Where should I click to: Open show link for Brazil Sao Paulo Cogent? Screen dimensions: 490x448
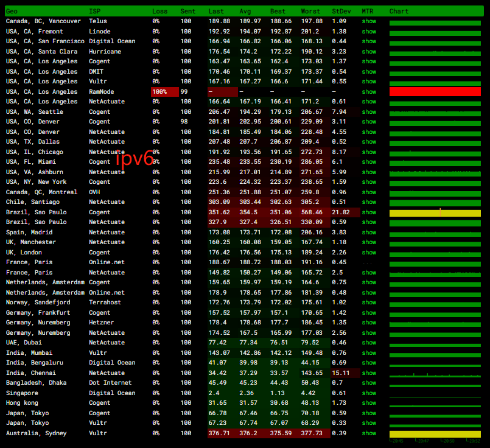click(x=369, y=212)
